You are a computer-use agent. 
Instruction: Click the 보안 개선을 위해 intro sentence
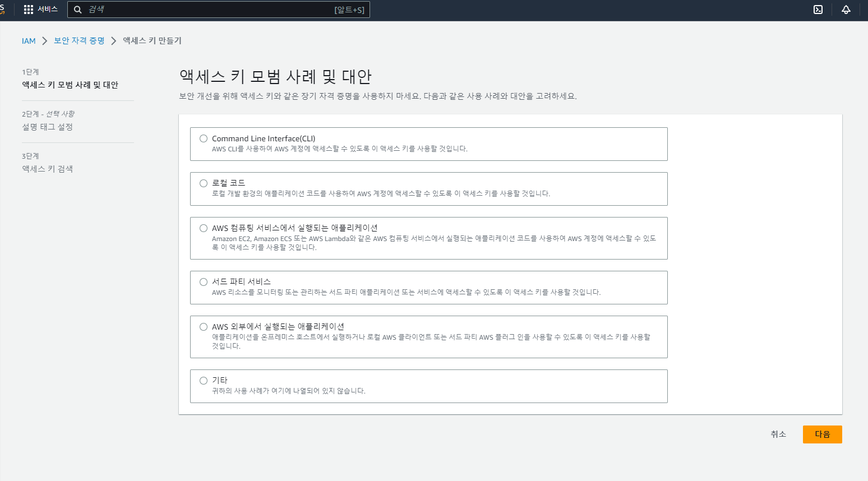(x=378, y=96)
